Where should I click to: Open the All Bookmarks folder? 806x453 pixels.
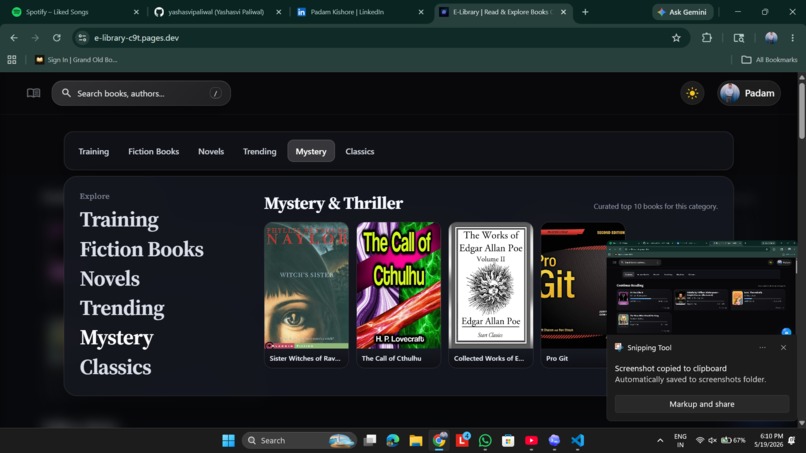pyautogui.click(x=770, y=60)
